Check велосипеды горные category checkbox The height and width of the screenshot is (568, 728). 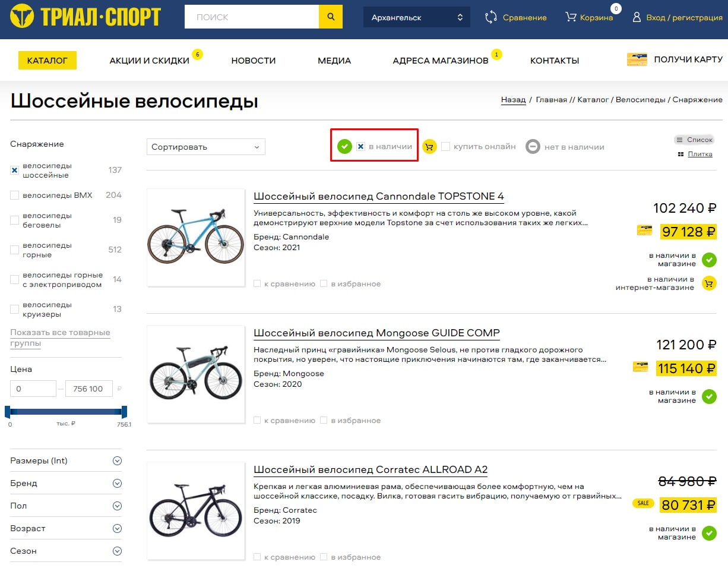pos(15,250)
